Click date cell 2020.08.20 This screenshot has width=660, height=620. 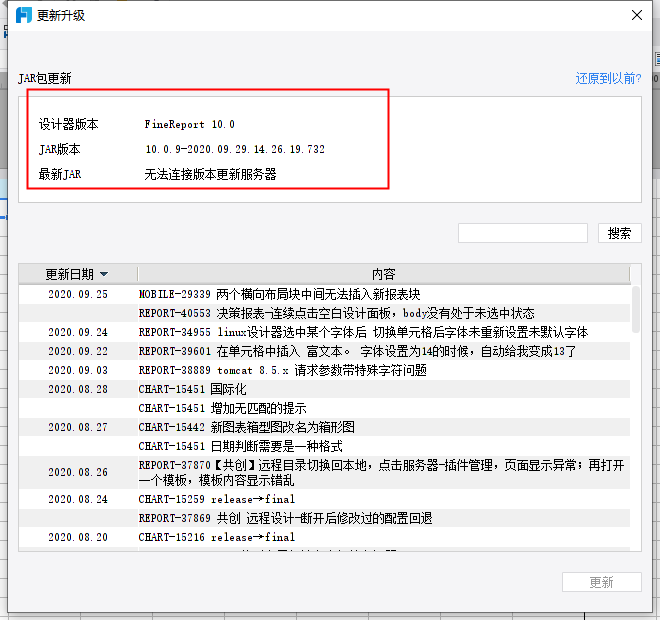click(x=78, y=537)
